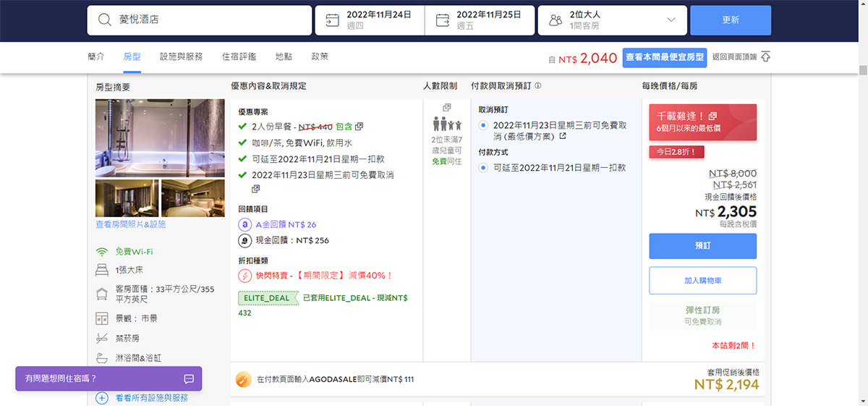
Task: Switch to the 設施與服務 tab
Action: [181, 56]
